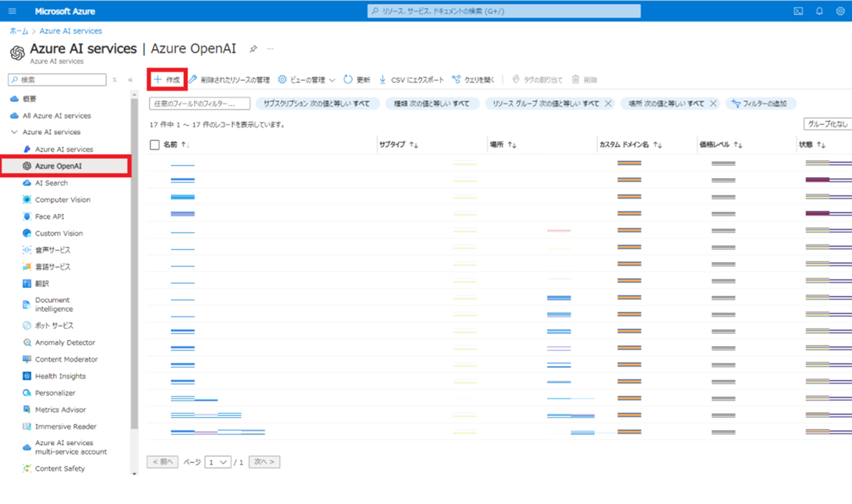The width and height of the screenshot is (852, 504).
Task: Tick the select-all checkbox beside 名前
Action: click(x=155, y=145)
